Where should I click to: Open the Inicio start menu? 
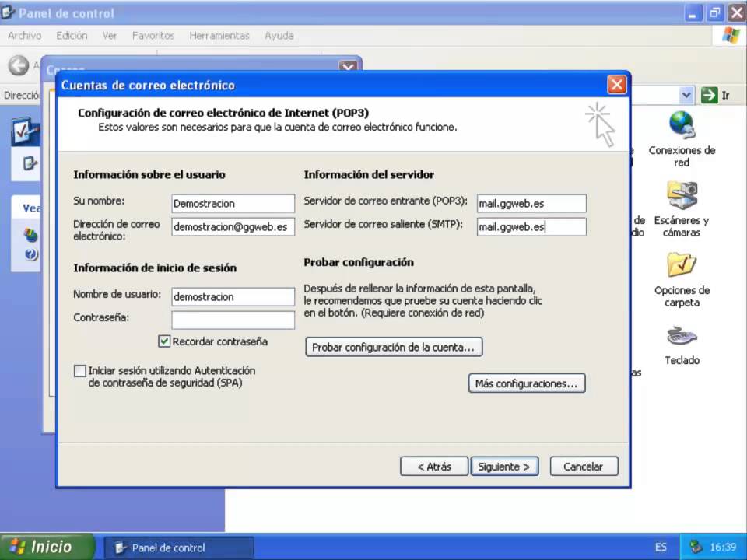[x=47, y=547]
